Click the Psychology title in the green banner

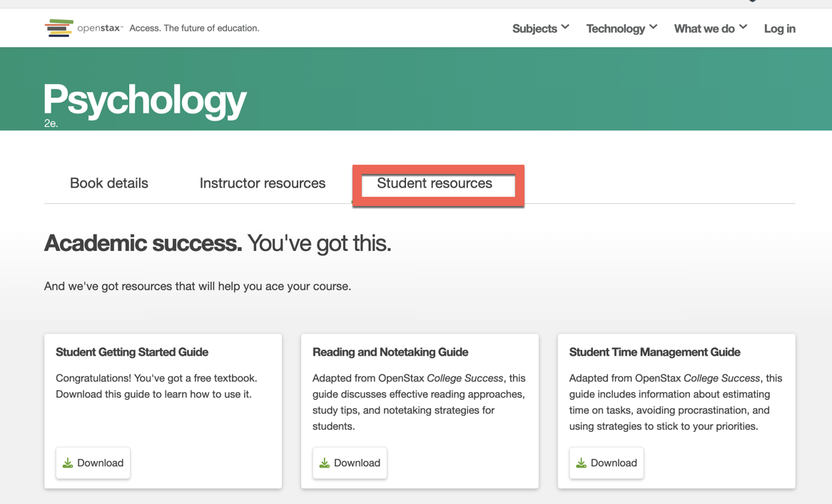click(144, 99)
